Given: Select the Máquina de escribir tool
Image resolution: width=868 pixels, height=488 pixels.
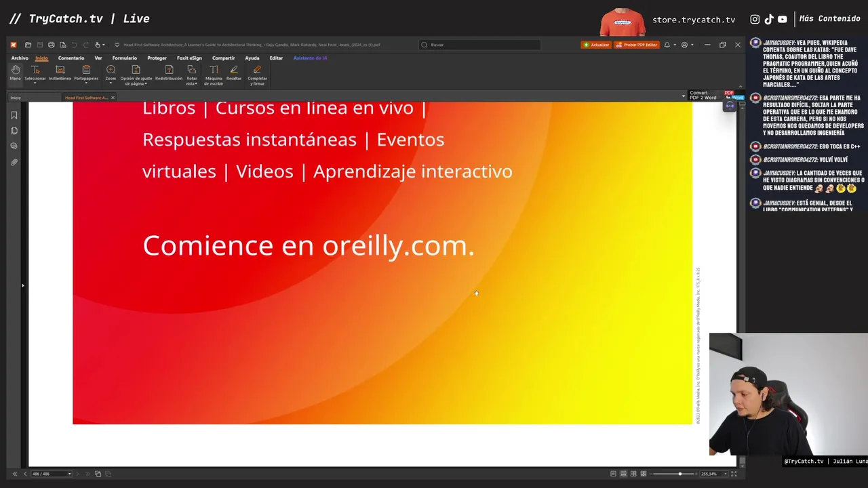Looking at the screenshot, I should 214,75.
